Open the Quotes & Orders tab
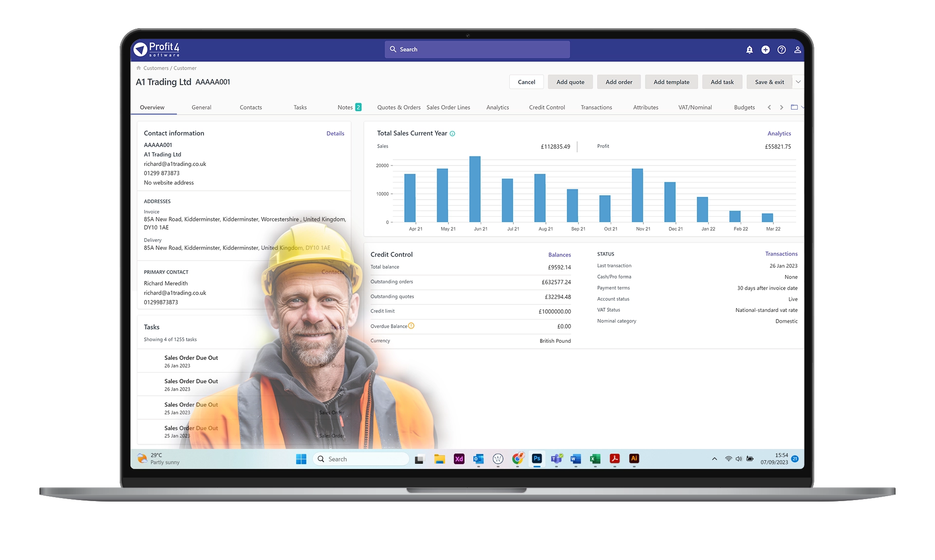Viewport: 935px width, 560px height. click(398, 107)
